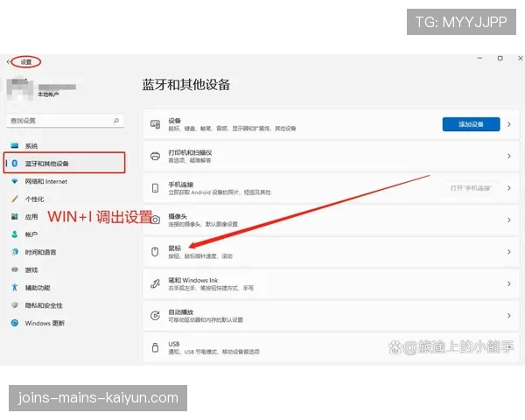
Task: Expand the 摄像头 row chevron
Action: [509, 220]
